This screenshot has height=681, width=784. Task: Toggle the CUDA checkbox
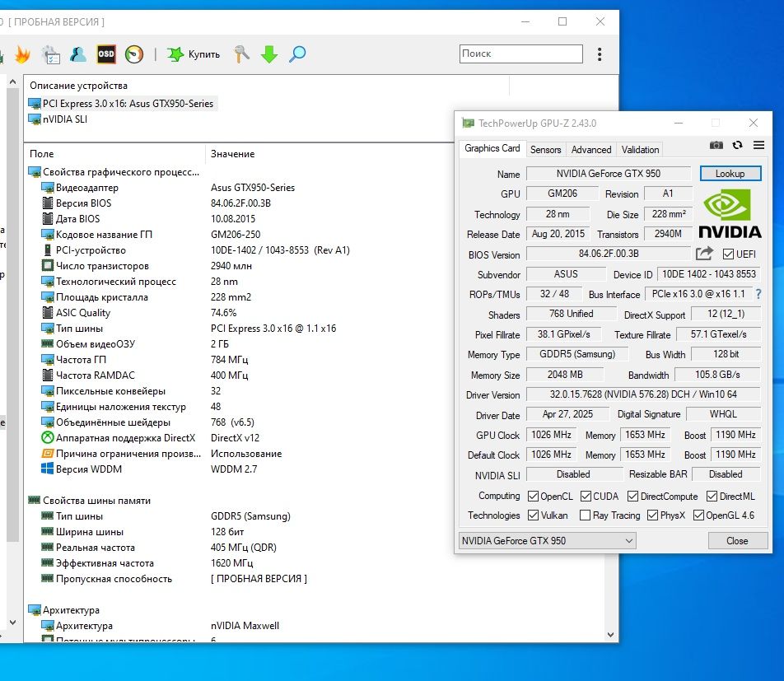(x=586, y=496)
